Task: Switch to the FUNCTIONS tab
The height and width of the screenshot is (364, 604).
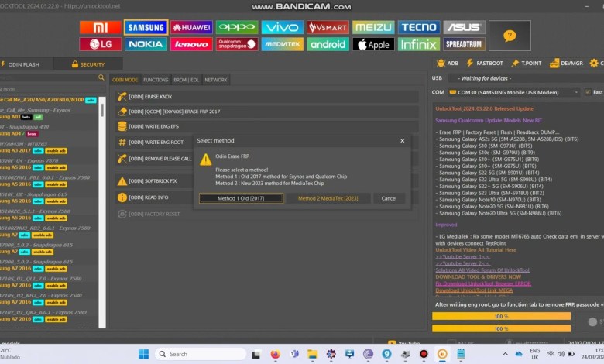Action: [156, 80]
